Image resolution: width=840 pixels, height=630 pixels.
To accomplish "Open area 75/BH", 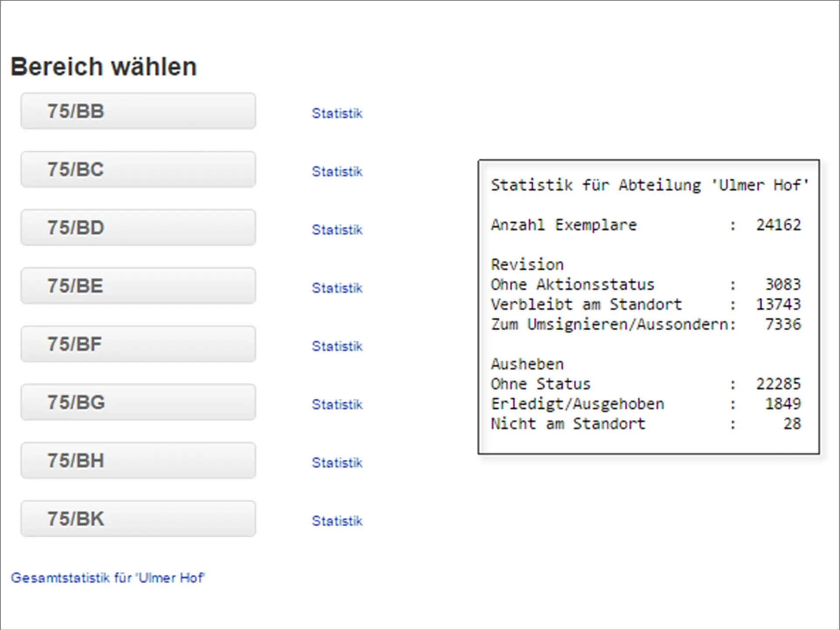I will coord(138,460).
